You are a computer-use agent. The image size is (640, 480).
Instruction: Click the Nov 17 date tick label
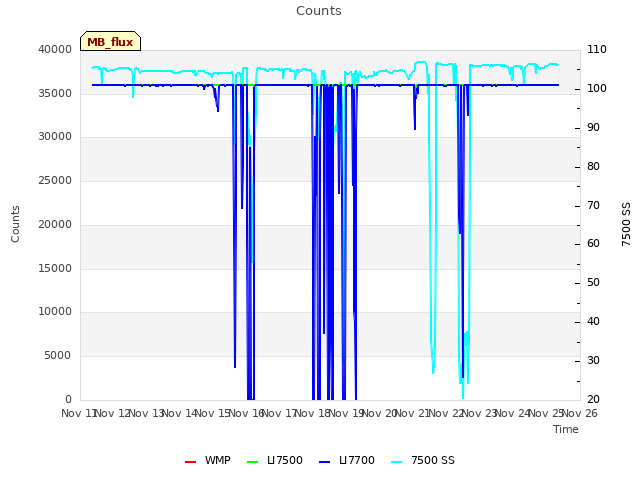tap(279, 413)
